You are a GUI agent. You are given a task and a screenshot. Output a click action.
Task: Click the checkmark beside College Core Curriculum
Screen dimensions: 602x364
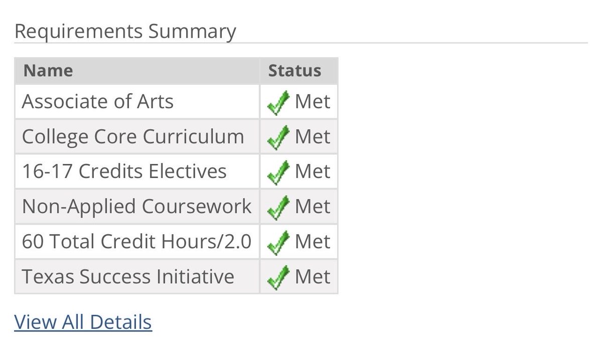coord(278,138)
